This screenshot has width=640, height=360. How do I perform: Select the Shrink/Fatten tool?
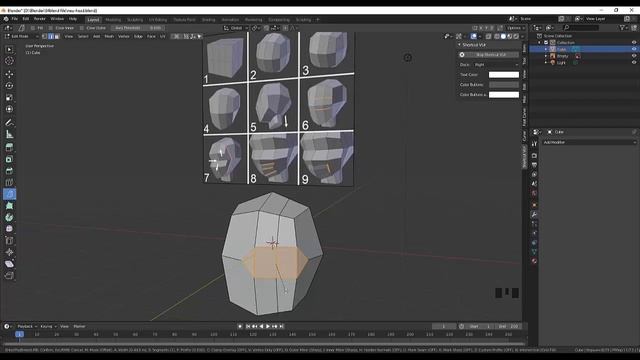9,252
